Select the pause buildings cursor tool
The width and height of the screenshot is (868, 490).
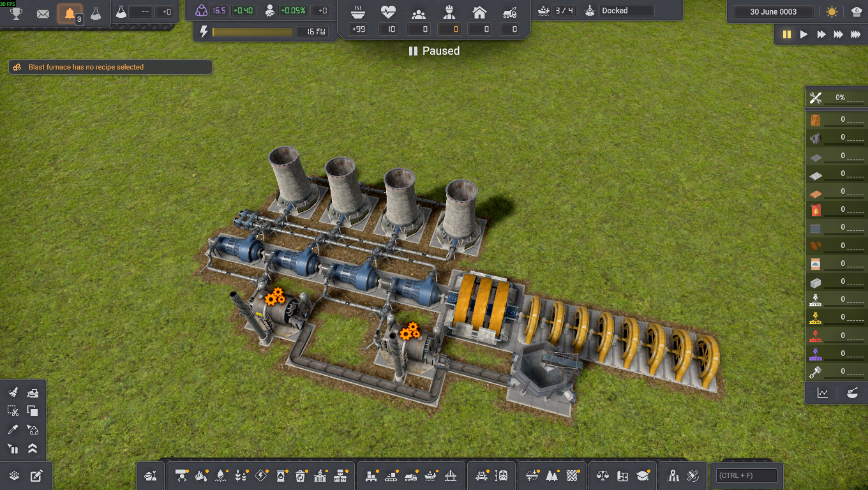(x=13, y=449)
